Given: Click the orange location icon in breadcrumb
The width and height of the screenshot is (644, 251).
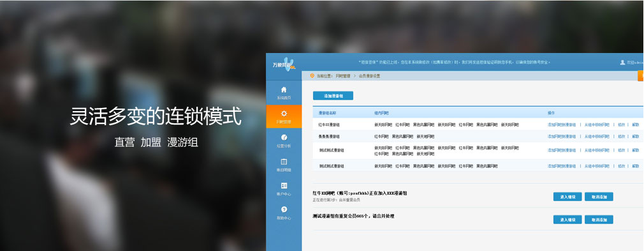Looking at the screenshot, I should pos(312,76).
